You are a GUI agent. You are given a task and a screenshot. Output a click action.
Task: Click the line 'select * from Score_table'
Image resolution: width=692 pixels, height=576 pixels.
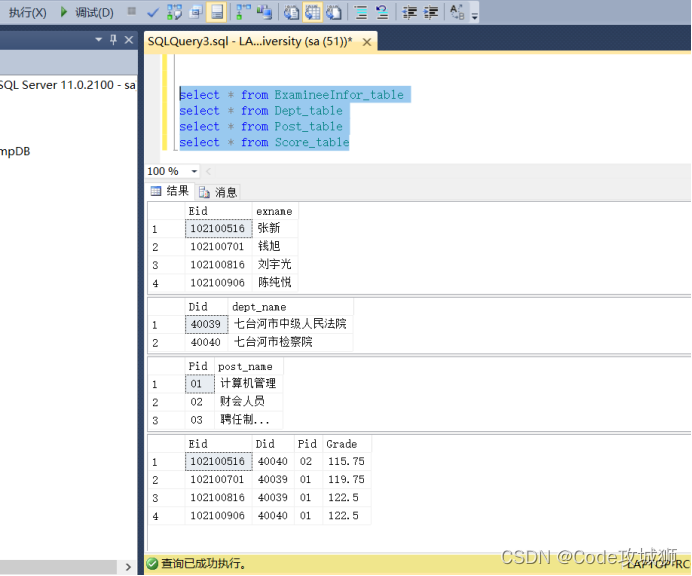264,142
